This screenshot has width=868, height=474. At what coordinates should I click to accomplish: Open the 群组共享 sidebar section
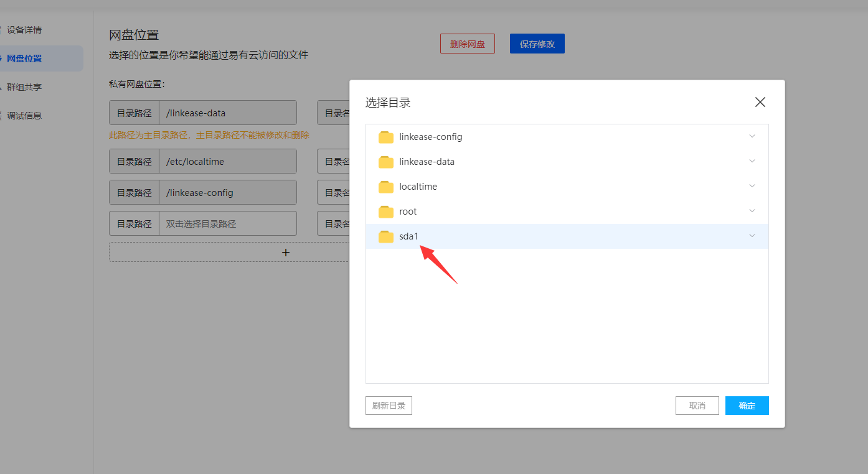(25, 86)
